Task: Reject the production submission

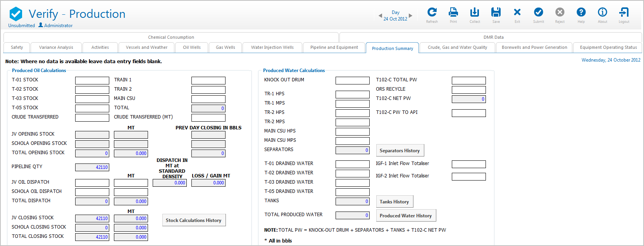Action: coord(560,13)
